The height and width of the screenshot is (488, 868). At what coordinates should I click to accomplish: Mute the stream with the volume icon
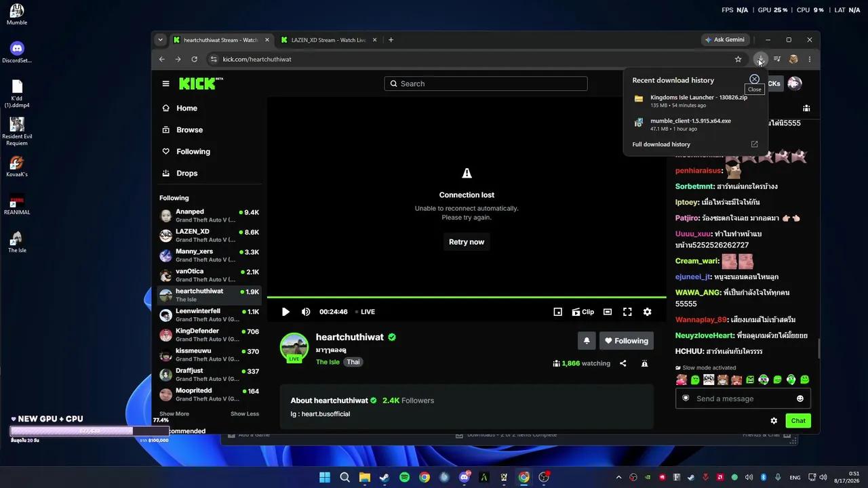(x=306, y=312)
